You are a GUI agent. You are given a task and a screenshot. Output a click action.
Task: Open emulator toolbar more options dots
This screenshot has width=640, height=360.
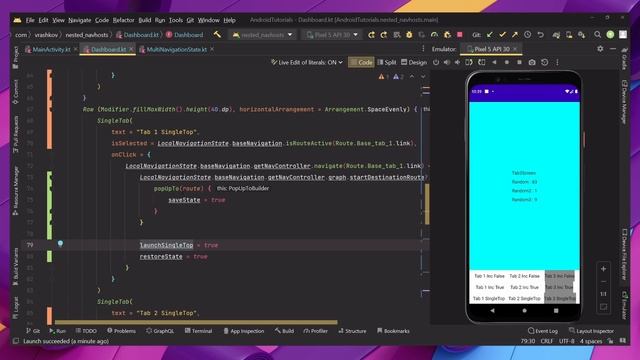(557, 62)
